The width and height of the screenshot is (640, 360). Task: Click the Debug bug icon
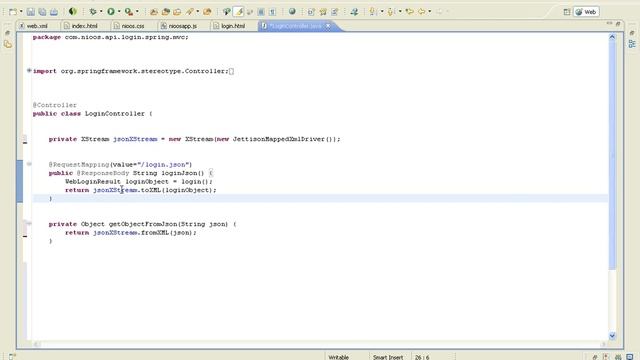click(93, 12)
